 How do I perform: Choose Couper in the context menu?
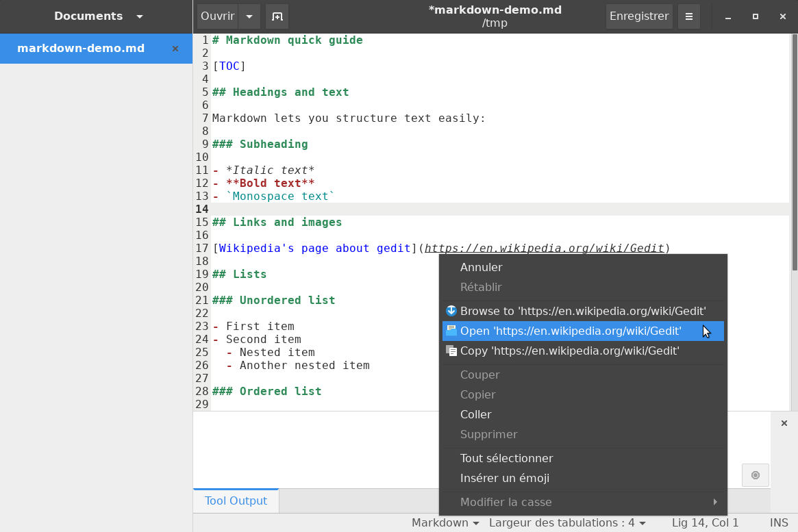click(x=583, y=375)
